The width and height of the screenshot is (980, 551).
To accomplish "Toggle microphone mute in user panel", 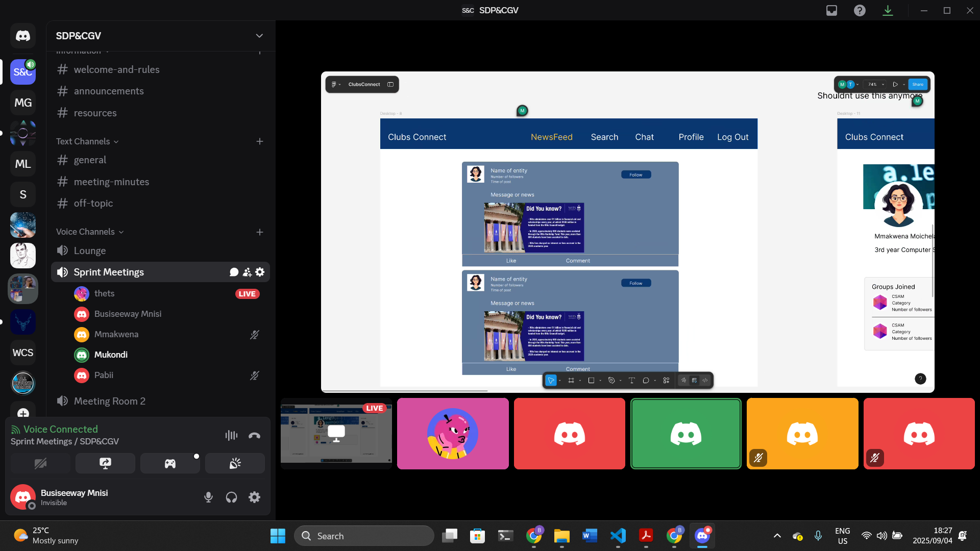I will [208, 497].
